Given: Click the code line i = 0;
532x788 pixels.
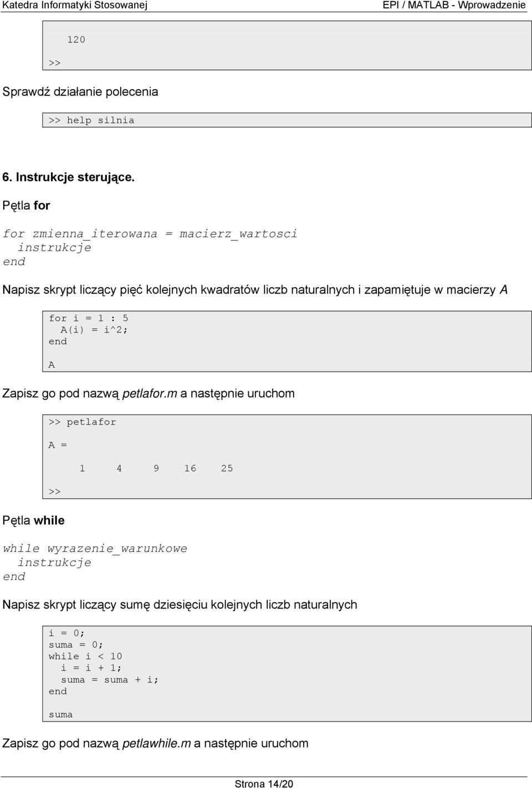Looking at the screenshot, I should [66, 633].
